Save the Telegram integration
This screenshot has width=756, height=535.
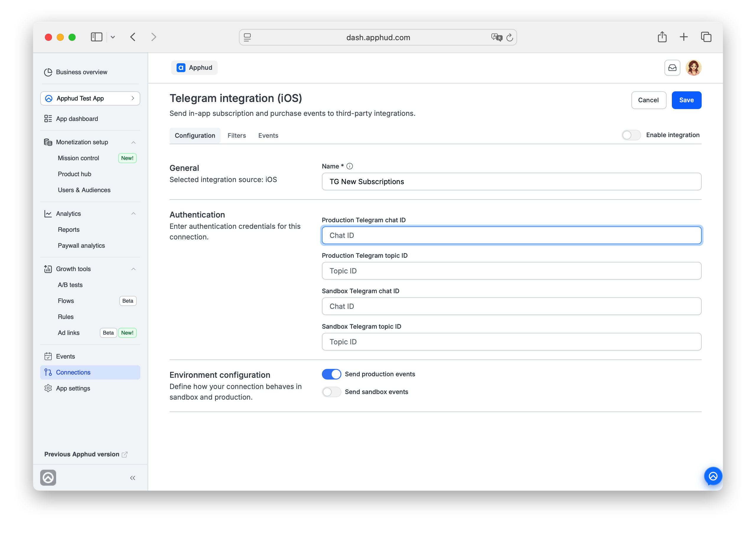(686, 100)
